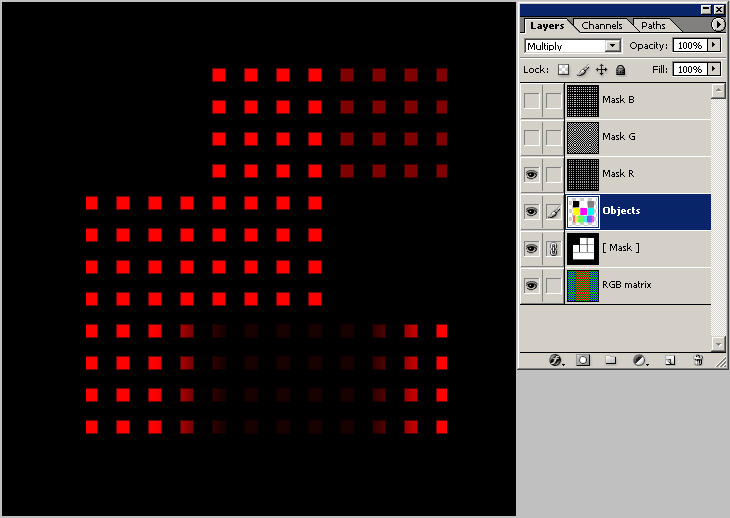Image resolution: width=730 pixels, height=518 pixels.
Task: Show the Mask G layer visibility
Action: click(x=532, y=137)
